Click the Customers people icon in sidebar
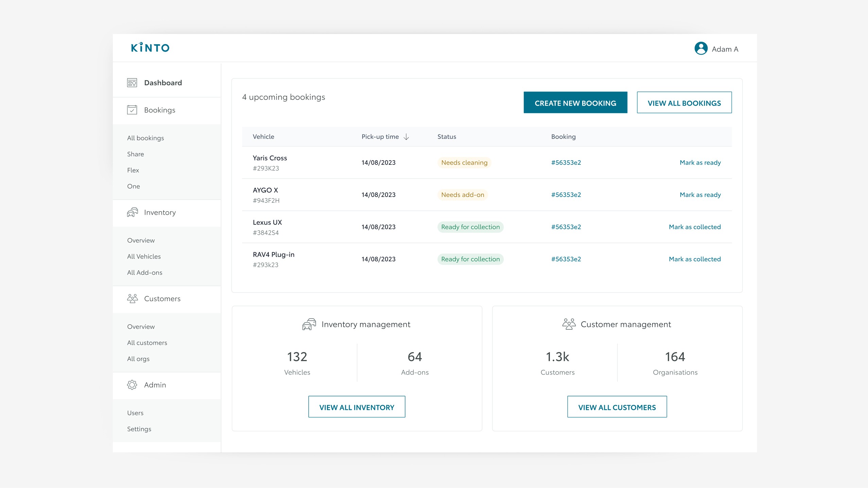The width and height of the screenshot is (868, 488). 132,299
